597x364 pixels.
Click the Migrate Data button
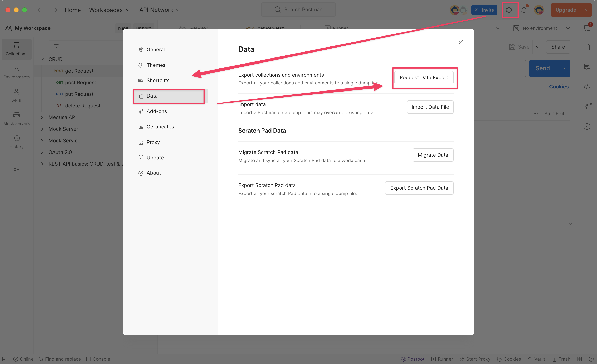point(433,155)
